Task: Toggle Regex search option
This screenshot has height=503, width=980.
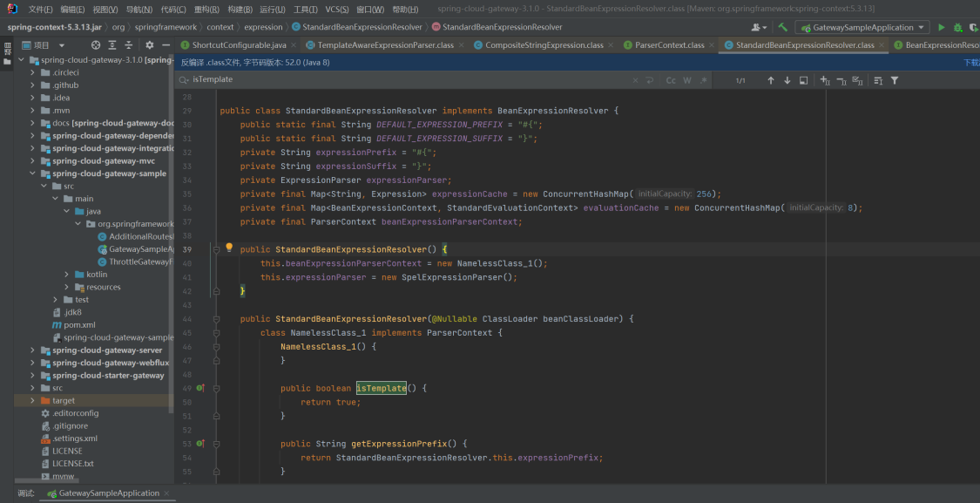Action: 704,80
